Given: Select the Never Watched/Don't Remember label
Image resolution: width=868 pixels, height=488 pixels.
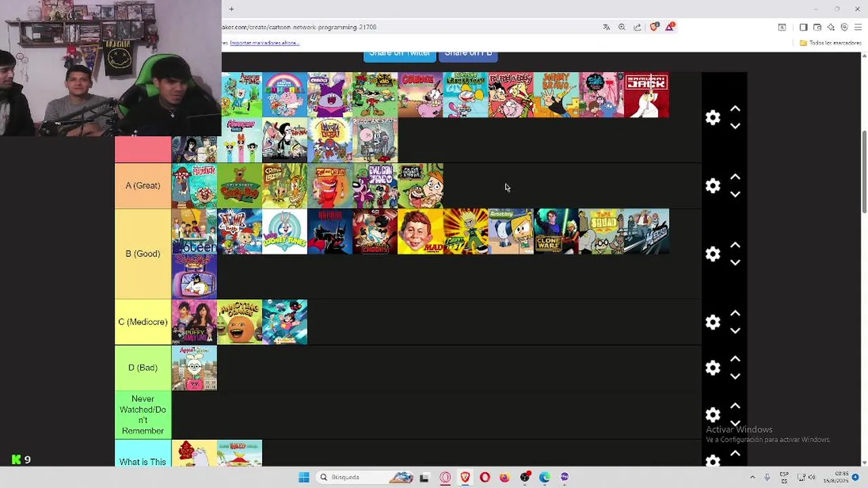Looking at the screenshot, I should [143, 415].
